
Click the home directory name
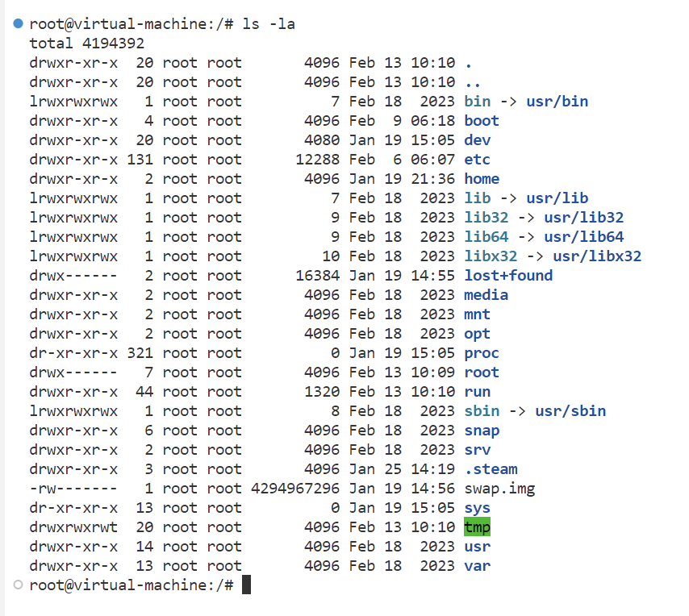point(482,179)
